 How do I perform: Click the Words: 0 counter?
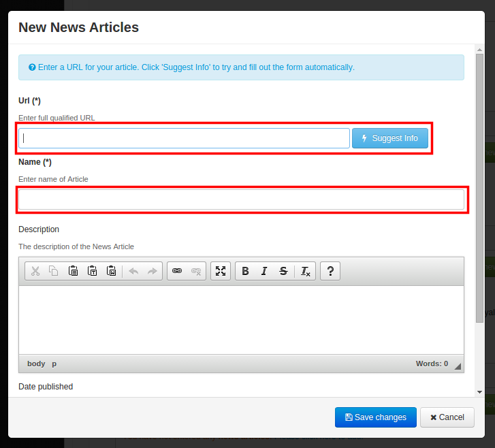point(432,364)
